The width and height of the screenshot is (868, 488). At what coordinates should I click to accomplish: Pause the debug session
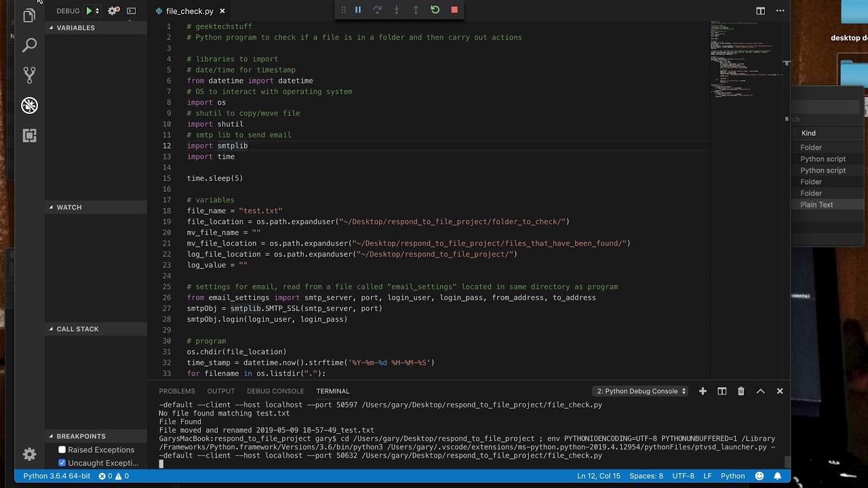(358, 9)
